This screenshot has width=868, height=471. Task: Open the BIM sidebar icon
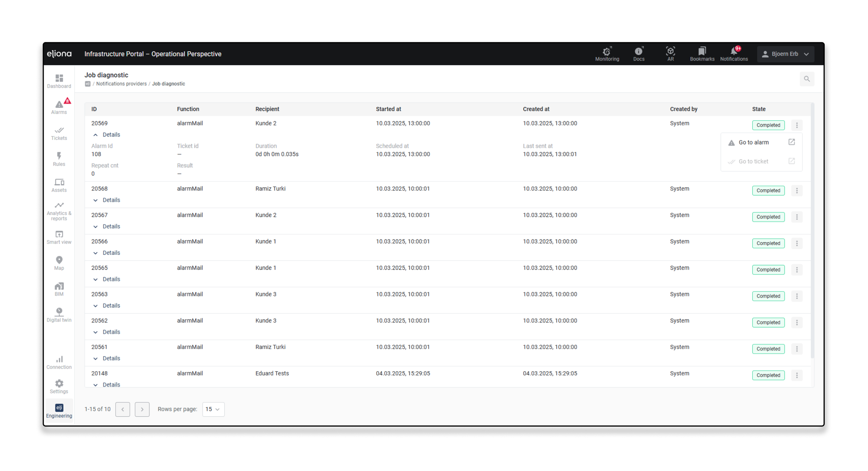[59, 289]
